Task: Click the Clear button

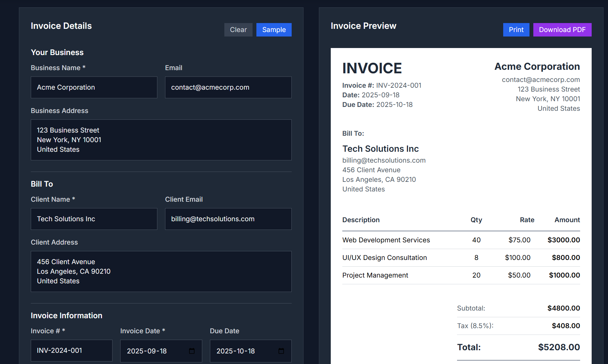Action: pos(238,30)
